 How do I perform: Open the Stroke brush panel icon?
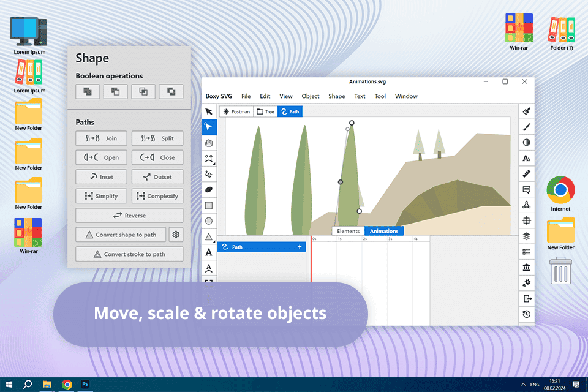click(x=527, y=127)
